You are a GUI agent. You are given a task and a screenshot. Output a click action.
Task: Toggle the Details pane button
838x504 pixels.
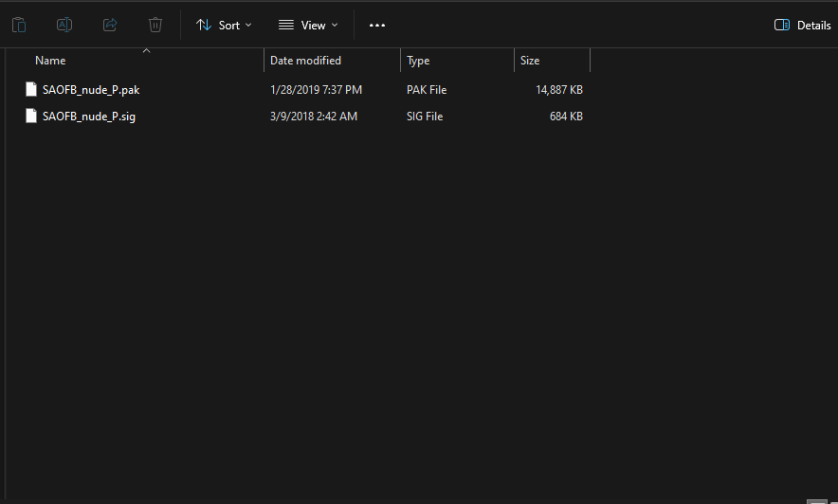click(x=802, y=25)
